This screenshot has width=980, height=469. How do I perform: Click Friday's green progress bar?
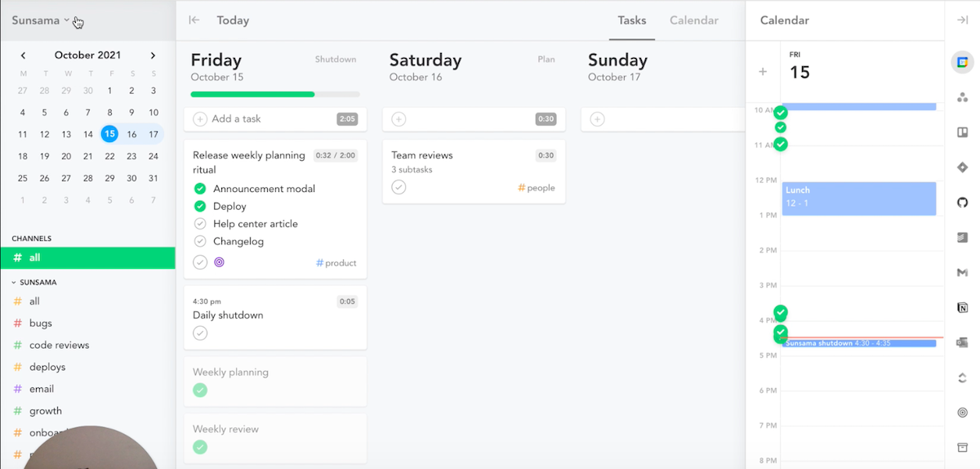coord(275,94)
